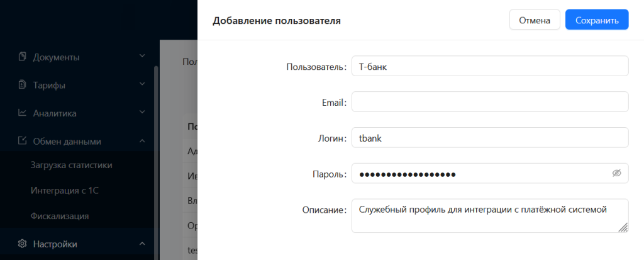Collapse the Настройки section chevron
644x260 pixels.
pos(142,244)
